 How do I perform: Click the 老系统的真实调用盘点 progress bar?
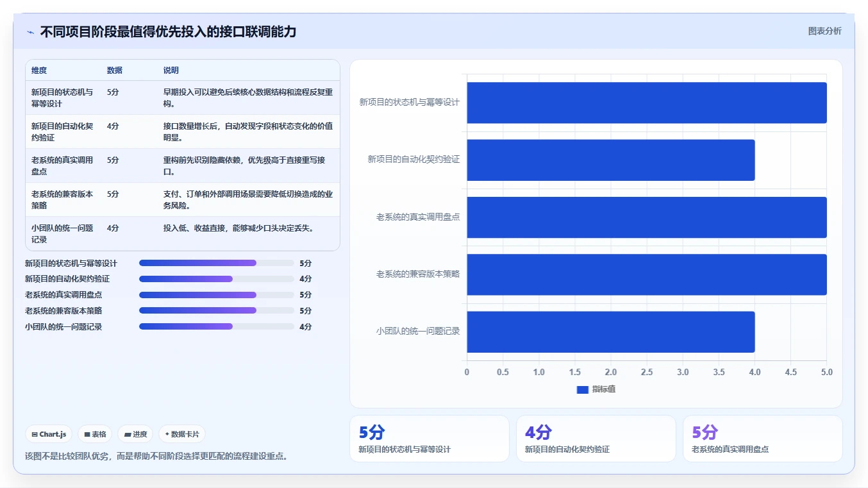(217, 295)
